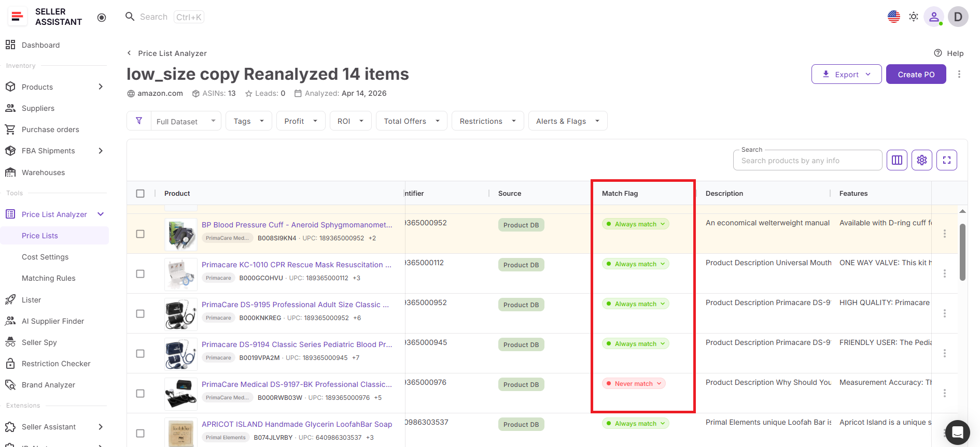Sort by the Source column header
980x447 pixels.
[510, 193]
